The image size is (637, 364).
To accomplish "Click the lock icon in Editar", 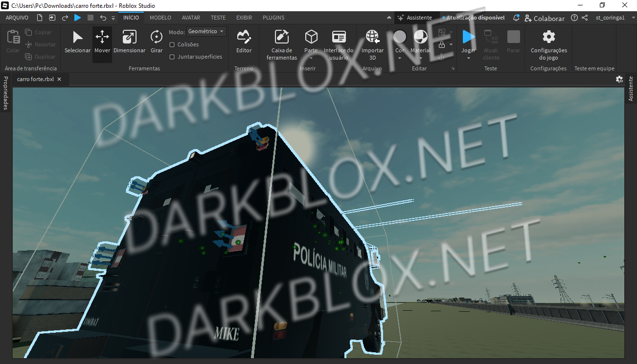I will pyautogui.click(x=442, y=45).
